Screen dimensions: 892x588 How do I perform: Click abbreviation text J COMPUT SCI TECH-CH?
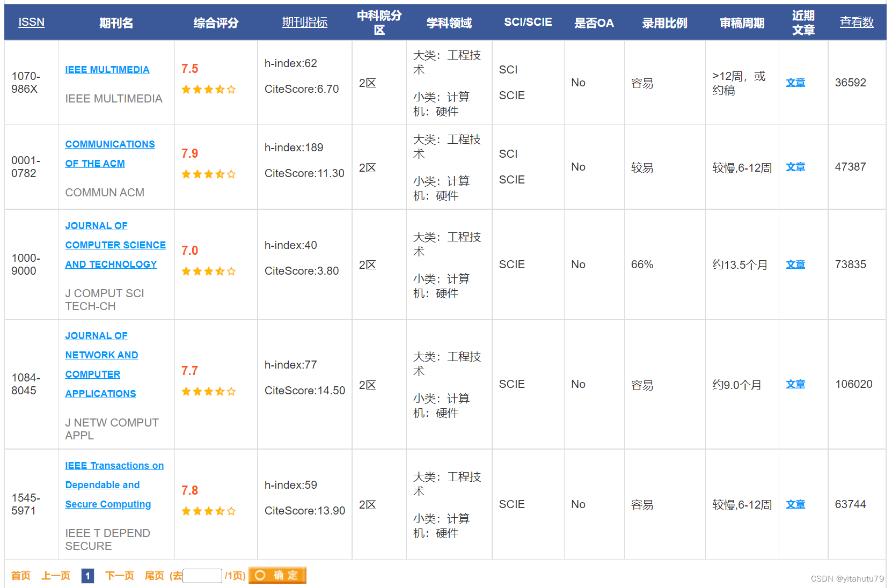click(x=105, y=300)
